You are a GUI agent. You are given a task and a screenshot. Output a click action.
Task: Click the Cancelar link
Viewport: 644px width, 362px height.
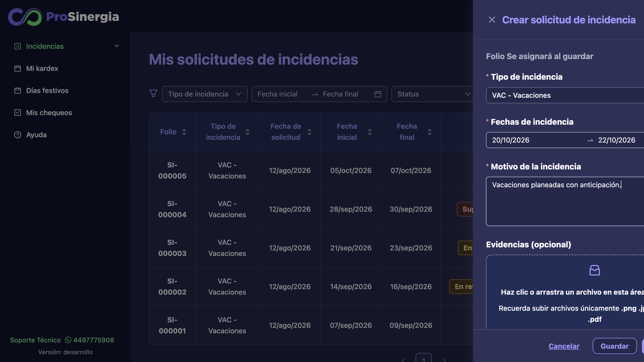coord(564,346)
